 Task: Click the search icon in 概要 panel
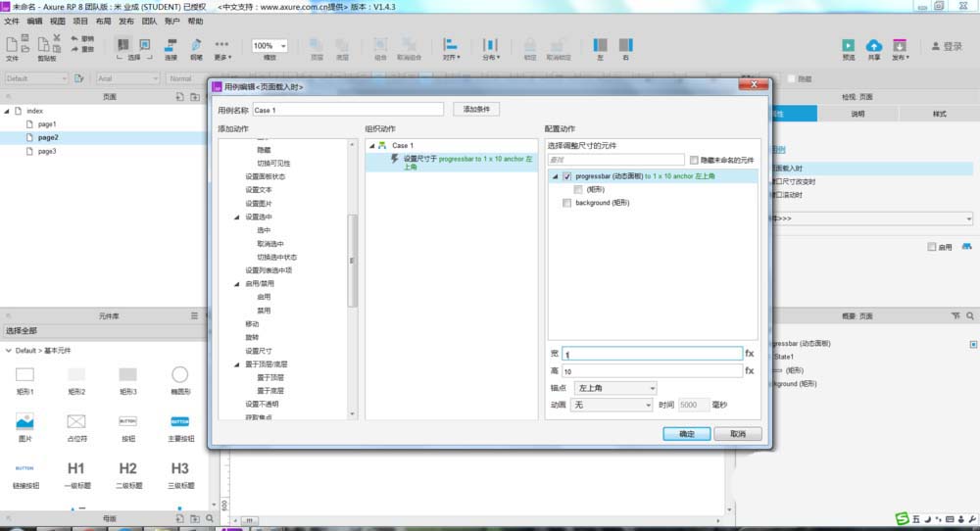(x=970, y=316)
